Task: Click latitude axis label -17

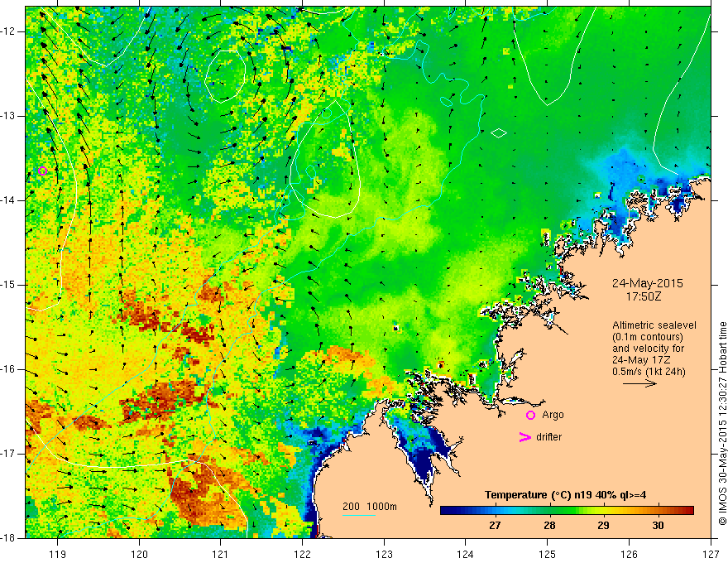Action: coord(9,454)
